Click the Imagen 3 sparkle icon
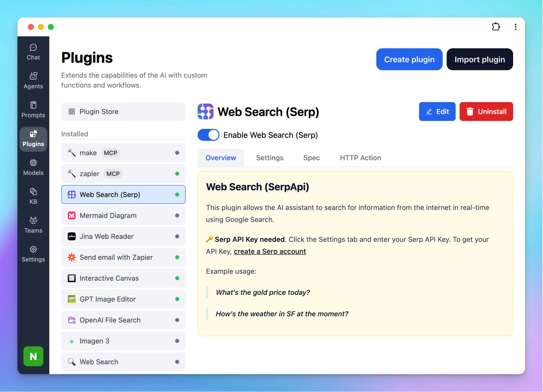This screenshot has height=392, width=543. pos(72,341)
